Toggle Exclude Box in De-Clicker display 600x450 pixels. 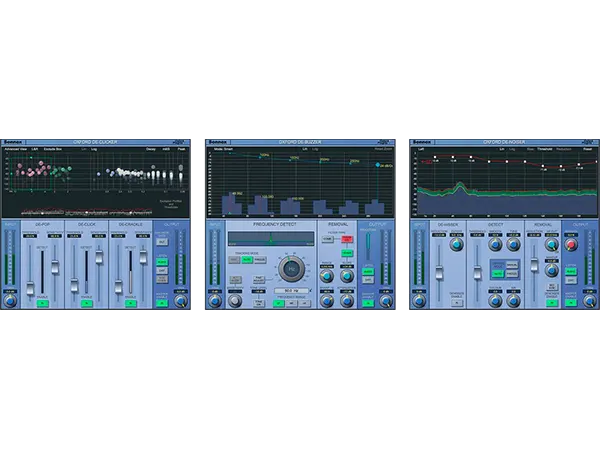pyautogui.click(x=53, y=149)
